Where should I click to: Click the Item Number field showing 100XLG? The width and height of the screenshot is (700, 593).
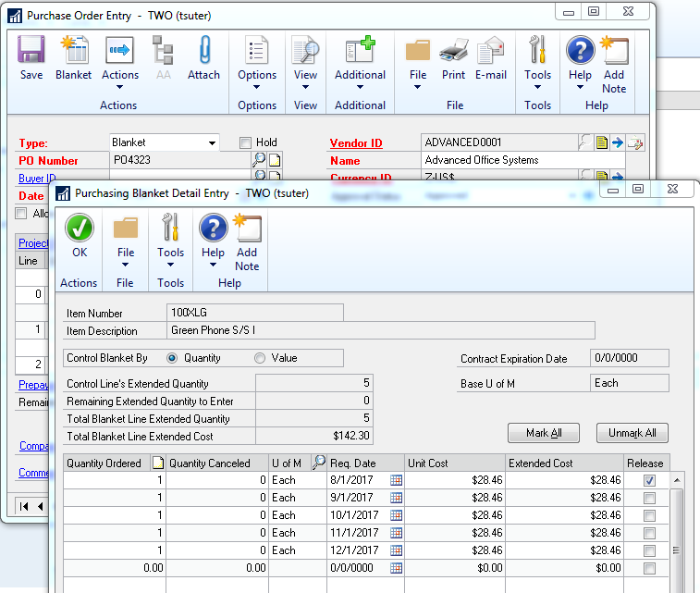point(255,313)
